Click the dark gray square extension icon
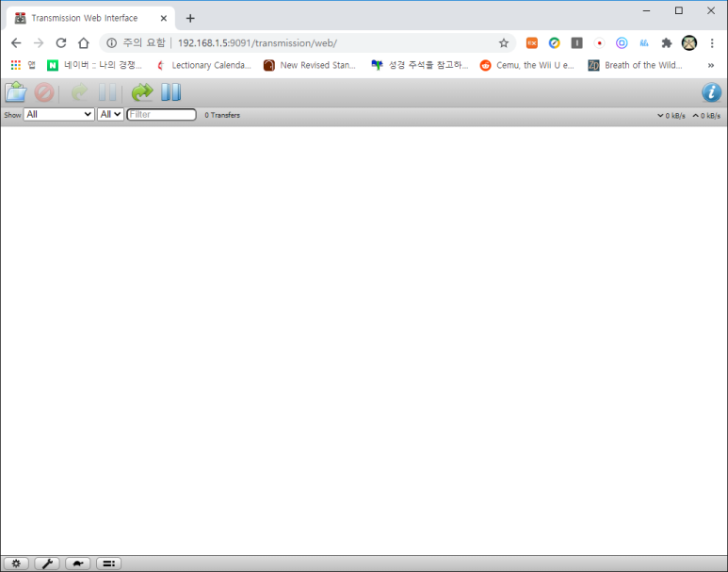This screenshot has height=572, width=728. pyautogui.click(x=576, y=43)
